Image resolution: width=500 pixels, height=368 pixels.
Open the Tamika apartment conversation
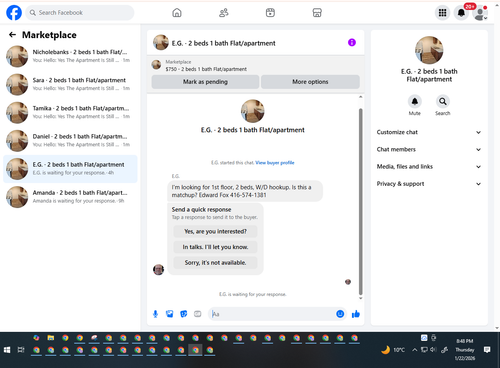pyautogui.click(x=70, y=112)
